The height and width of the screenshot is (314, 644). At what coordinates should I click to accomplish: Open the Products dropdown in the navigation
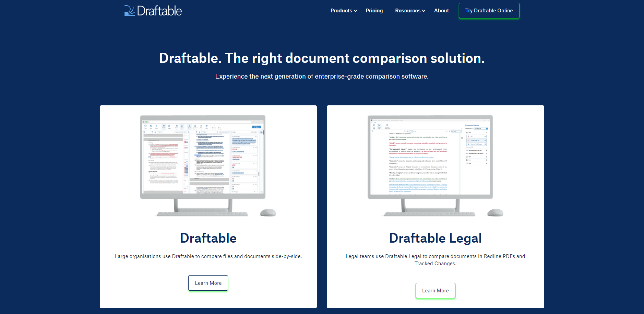coord(342,10)
